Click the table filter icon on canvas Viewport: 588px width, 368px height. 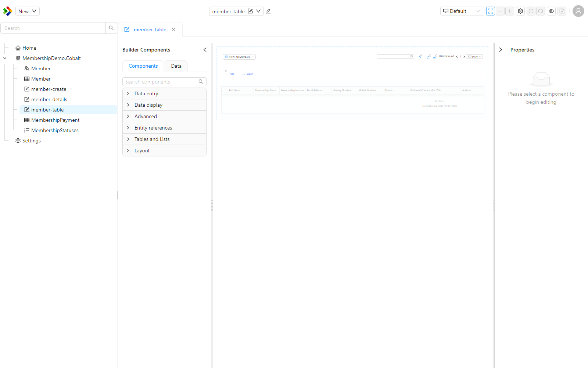click(420, 56)
